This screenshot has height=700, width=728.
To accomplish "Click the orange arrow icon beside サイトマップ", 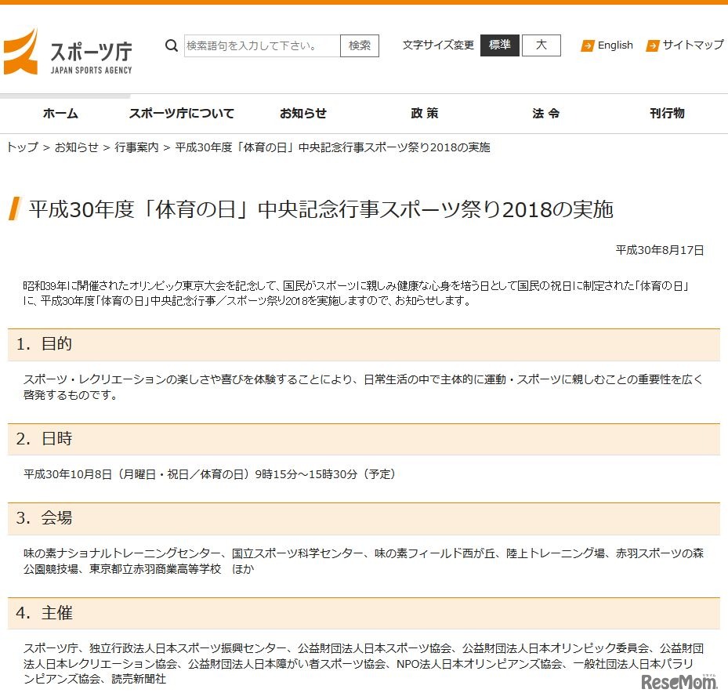I will 652,45.
